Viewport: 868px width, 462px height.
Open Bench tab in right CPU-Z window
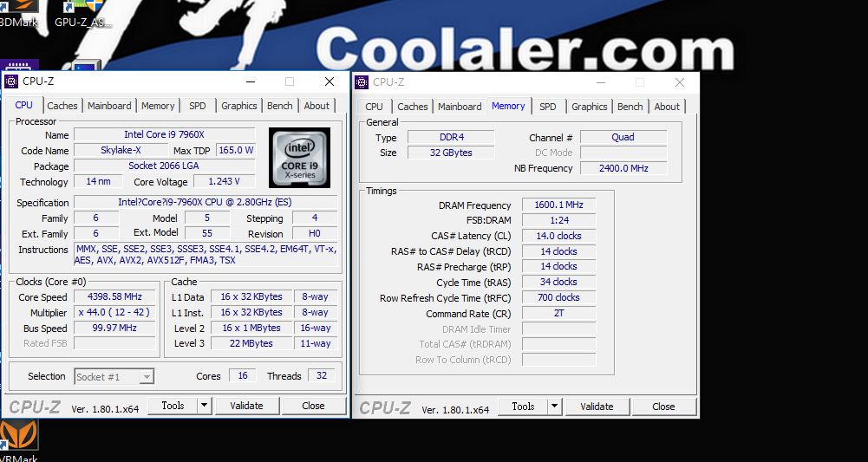[x=630, y=107]
